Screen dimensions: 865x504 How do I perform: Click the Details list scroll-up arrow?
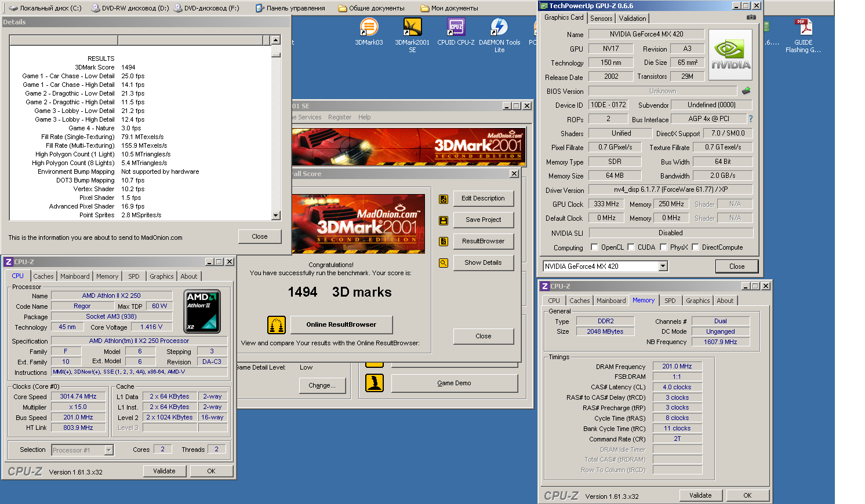(x=275, y=40)
